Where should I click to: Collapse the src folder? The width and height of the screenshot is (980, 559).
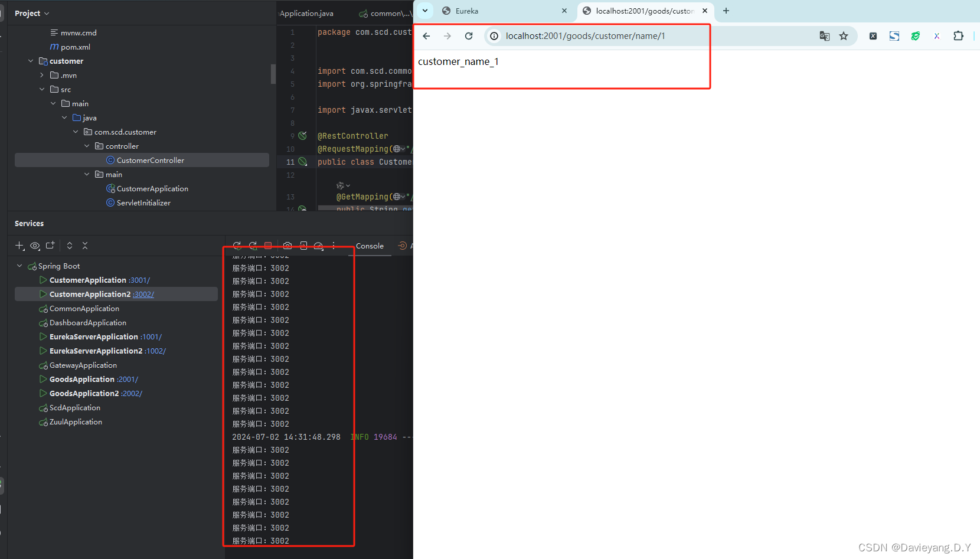(42, 89)
